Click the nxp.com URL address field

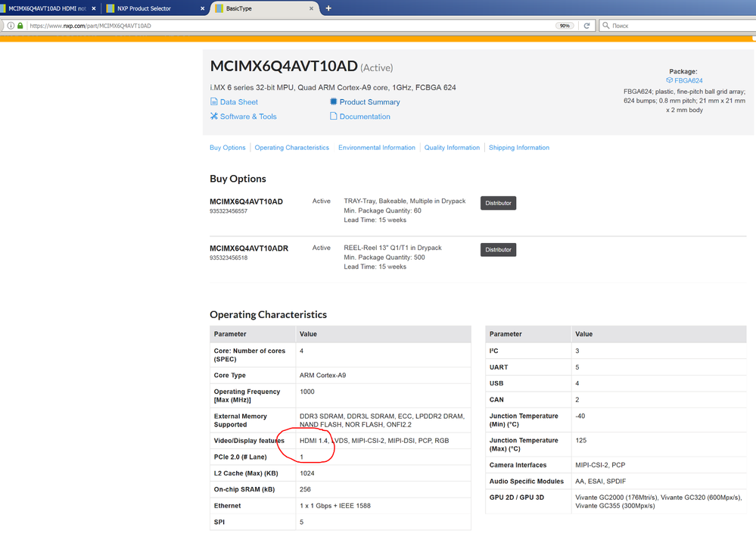pyautogui.click(x=289, y=26)
